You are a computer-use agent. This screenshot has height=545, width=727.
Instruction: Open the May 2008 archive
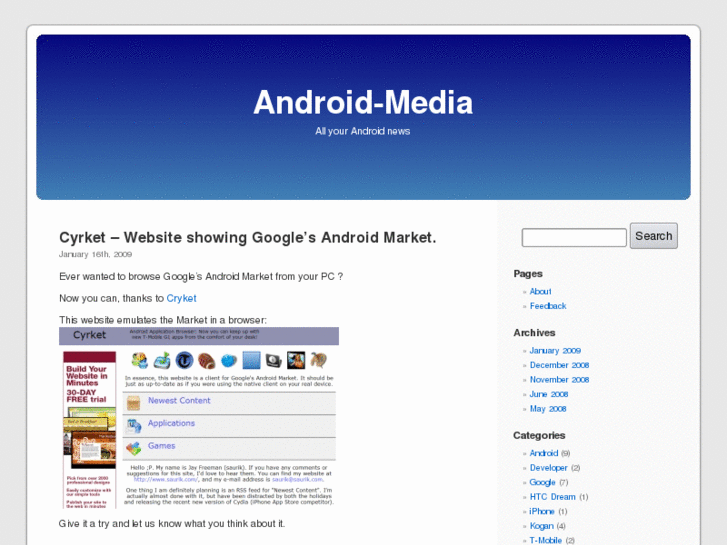point(548,409)
